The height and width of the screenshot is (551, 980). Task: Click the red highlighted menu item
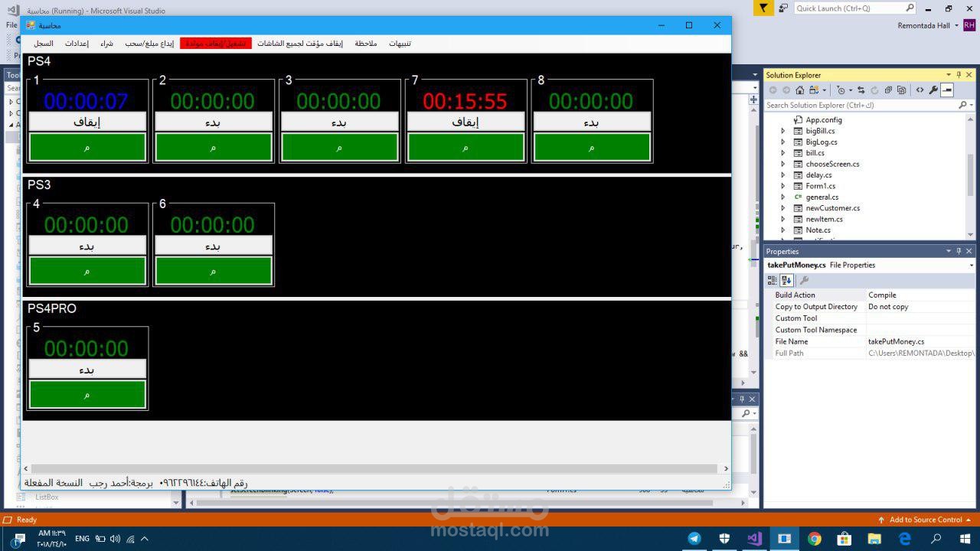pyautogui.click(x=216, y=44)
